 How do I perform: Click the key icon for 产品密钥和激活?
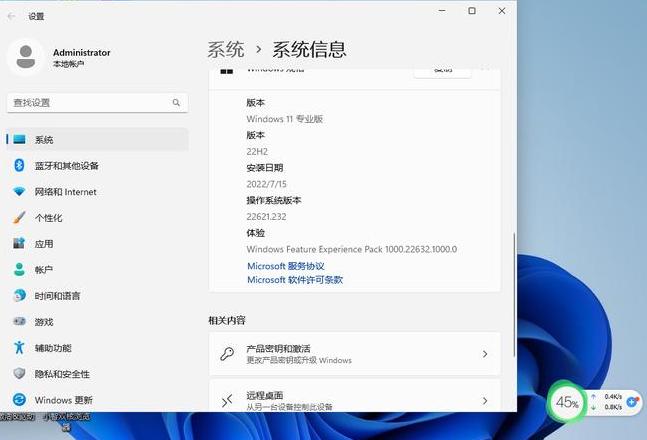click(227, 354)
